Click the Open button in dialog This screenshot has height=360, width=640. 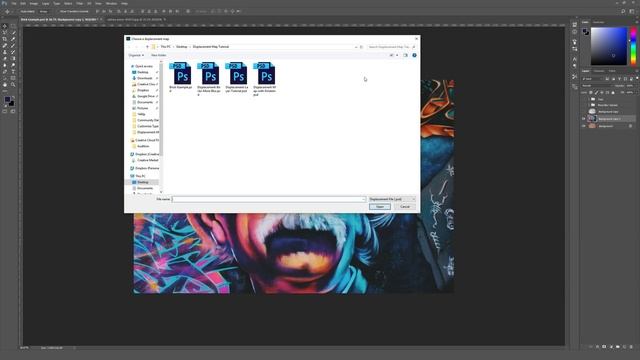380,207
